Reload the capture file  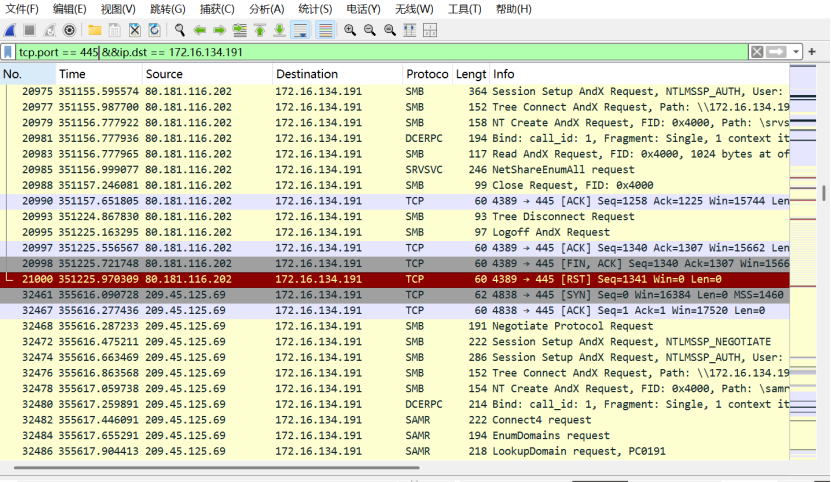154,30
